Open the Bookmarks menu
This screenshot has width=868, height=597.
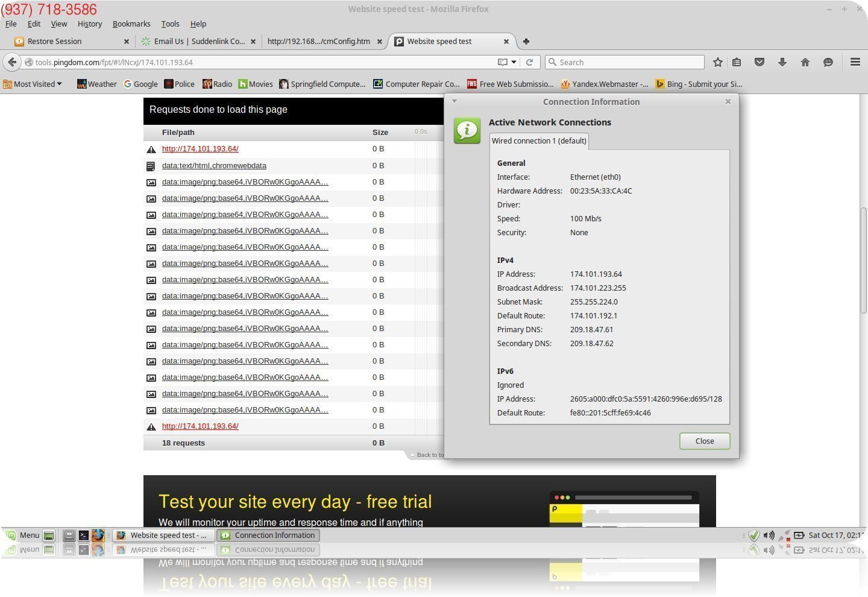(x=131, y=24)
